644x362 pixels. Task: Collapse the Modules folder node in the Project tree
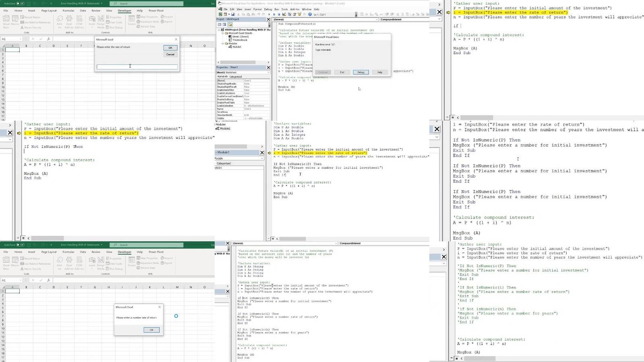223,43
